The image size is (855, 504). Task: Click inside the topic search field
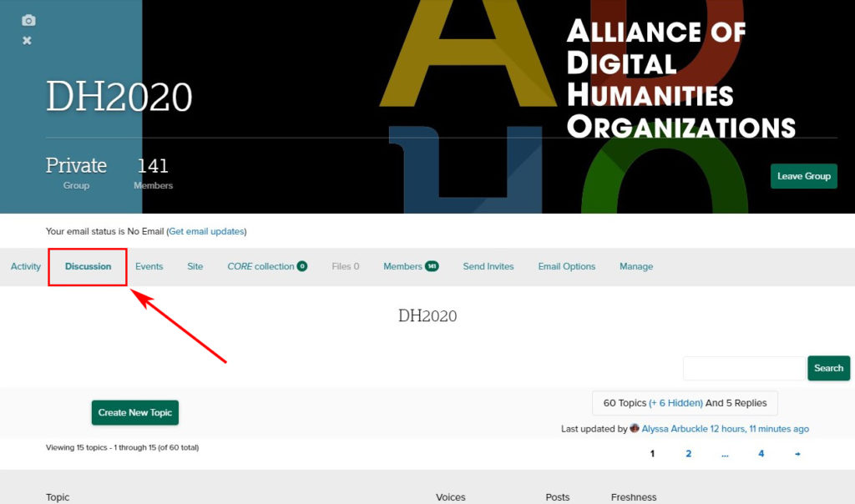pos(742,368)
